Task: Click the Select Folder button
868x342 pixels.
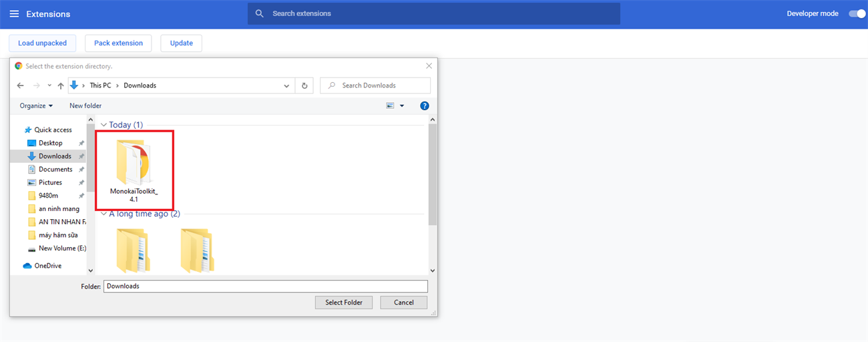Action: click(x=344, y=303)
